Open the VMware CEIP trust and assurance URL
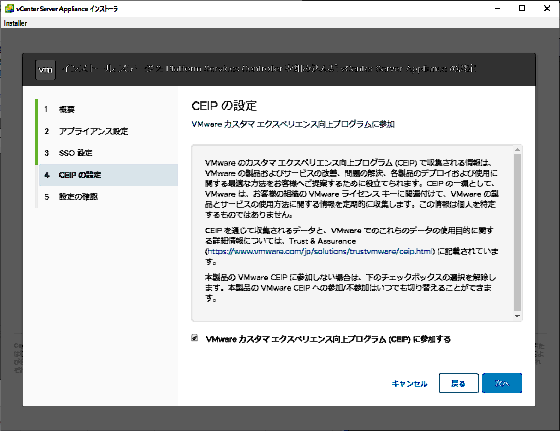 tap(320, 251)
